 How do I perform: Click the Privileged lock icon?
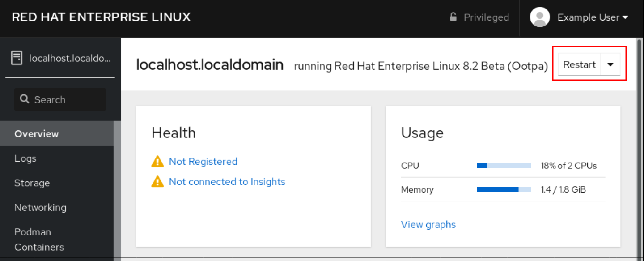(453, 17)
